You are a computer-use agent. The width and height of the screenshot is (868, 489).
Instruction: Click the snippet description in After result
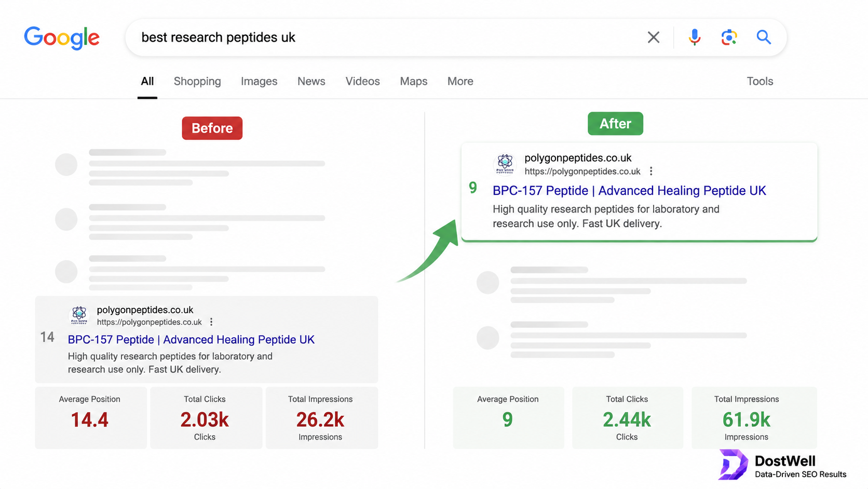point(606,216)
